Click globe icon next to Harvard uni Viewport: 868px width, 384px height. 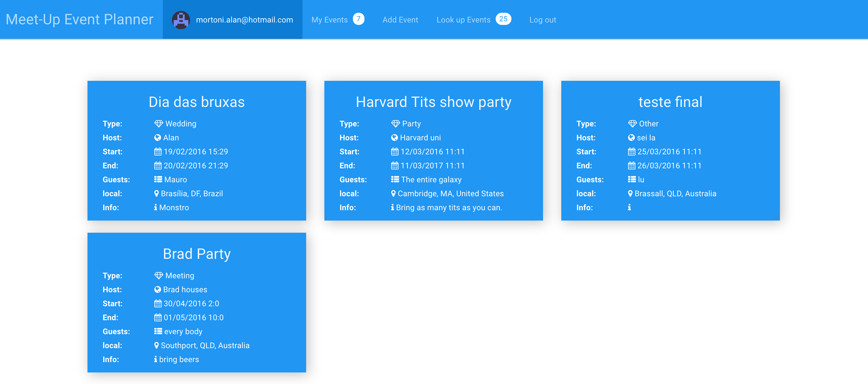[394, 138]
